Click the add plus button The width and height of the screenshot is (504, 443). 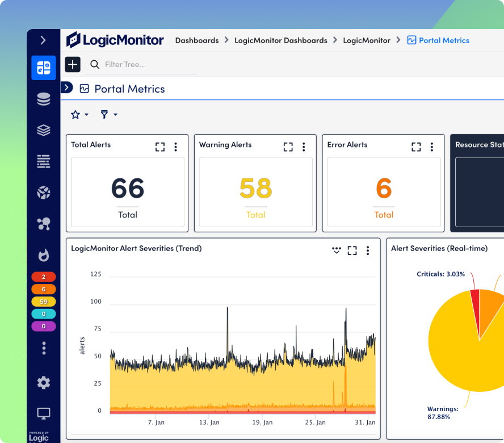pos(73,64)
